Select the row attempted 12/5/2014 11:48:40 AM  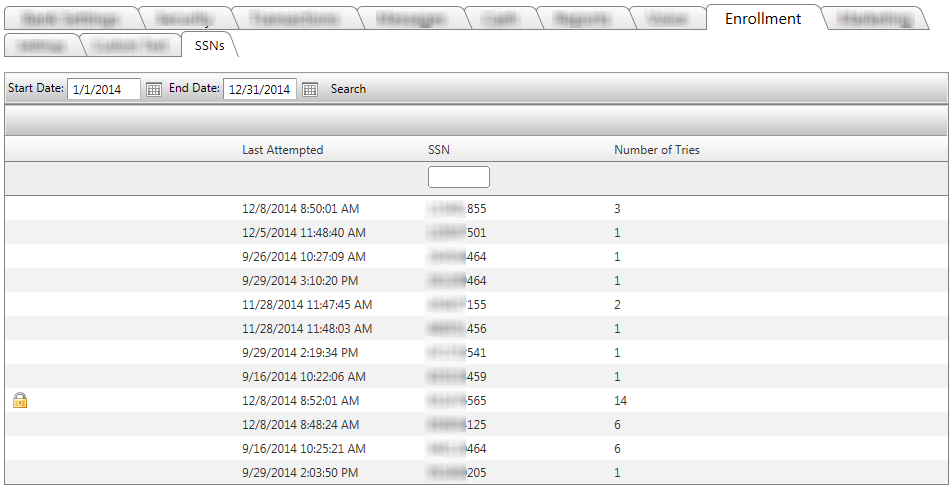(303, 233)
